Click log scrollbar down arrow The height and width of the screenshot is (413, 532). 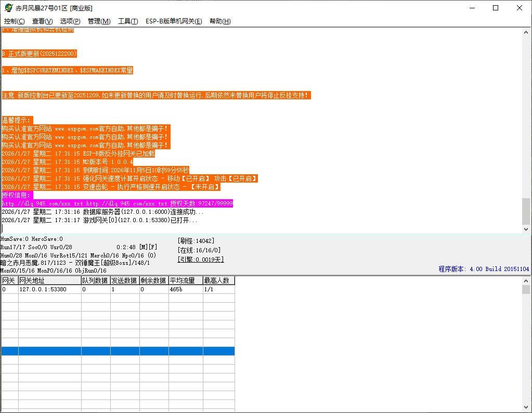[x=526, y=229]
